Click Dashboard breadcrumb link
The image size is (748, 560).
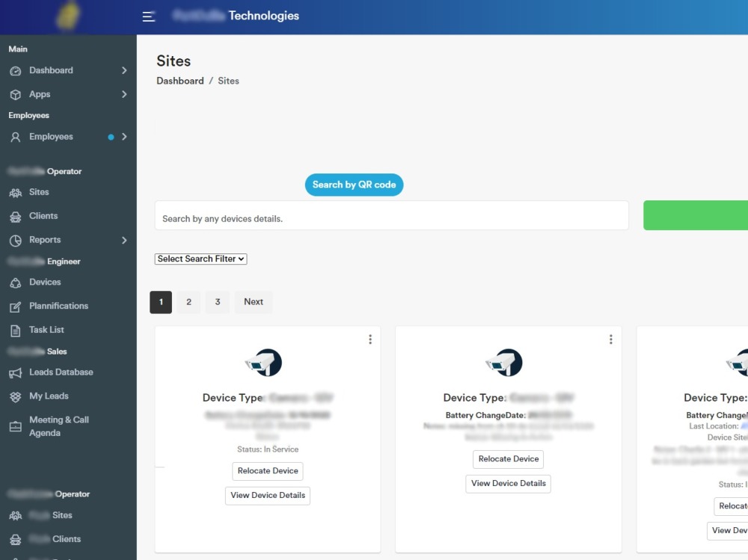(x=180, y=81)
